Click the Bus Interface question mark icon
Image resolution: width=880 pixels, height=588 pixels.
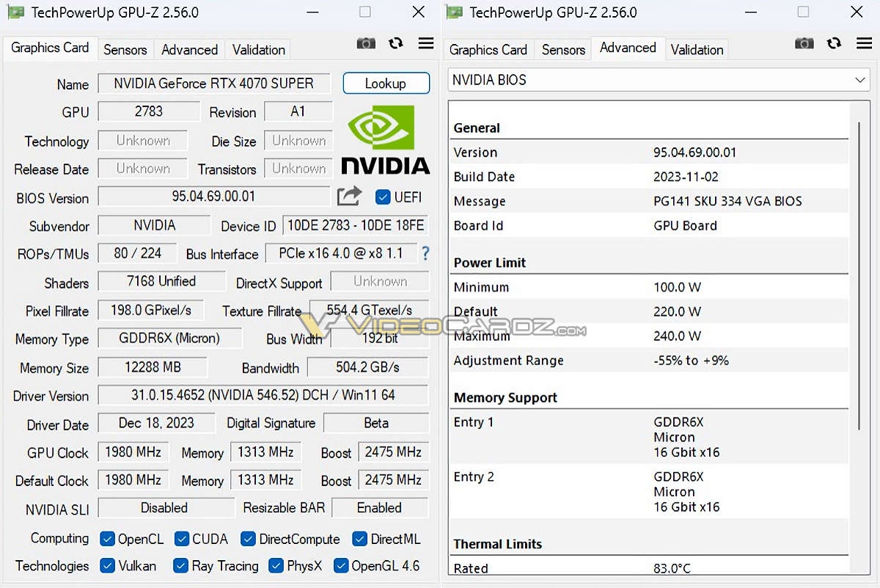(425, 254)
